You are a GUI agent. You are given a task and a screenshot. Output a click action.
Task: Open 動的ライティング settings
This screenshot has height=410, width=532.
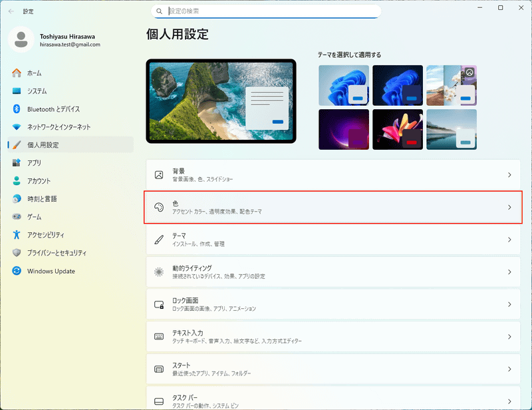point(332,272)
